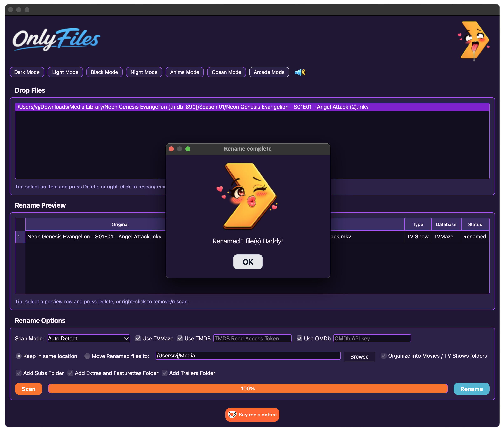Select the dropped Angel Attack (2).mkv file path
The height and width of the screenshot is (431, 504).
[x=252, y=107]
